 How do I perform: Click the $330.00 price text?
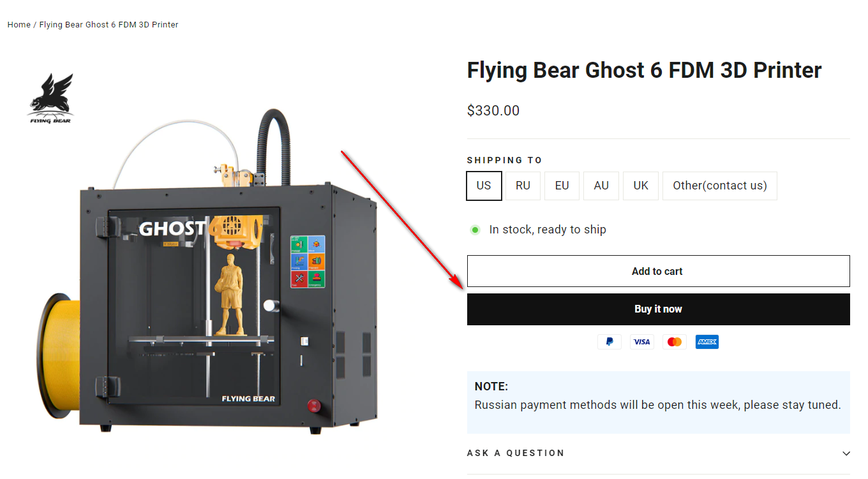tap(493, 111)
